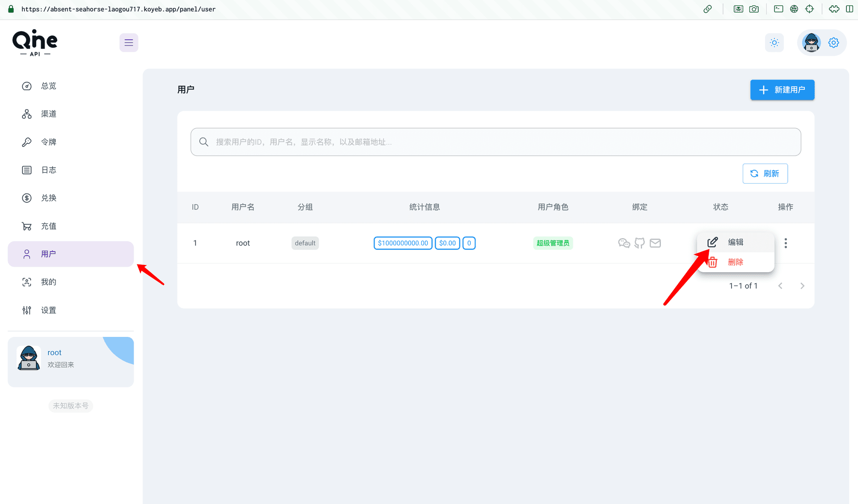Open profile menu via top-right avatar
The height and width of the screenshot is (504, 858).
(x=811, y=42)
